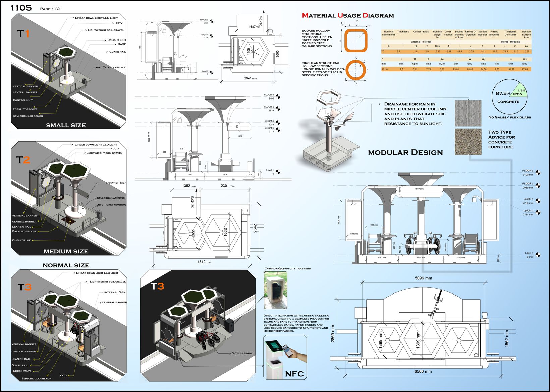Click the "Material Usage Diagram" title
550x392 pixels.
pyautogui.click(x=348, y=15)
